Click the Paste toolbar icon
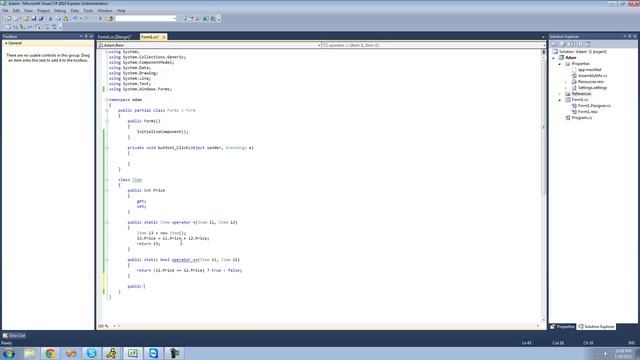The image size is (640, 360). [65, 19]
